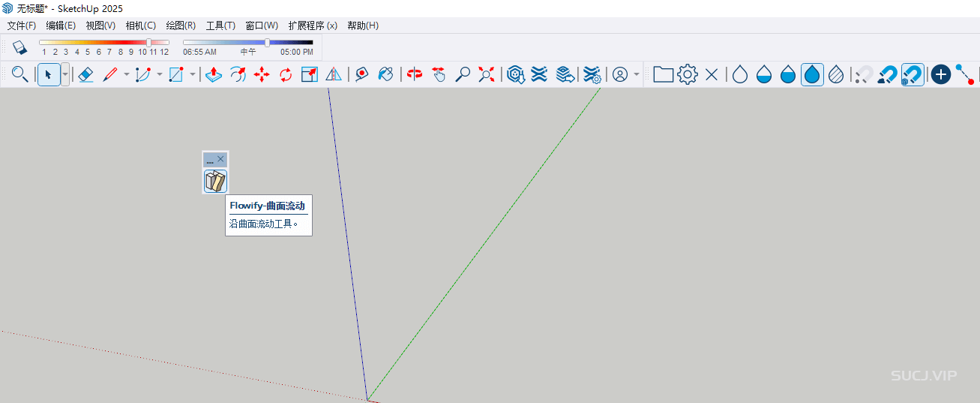Select the Rotate tool with circular red arrows
The image size is (980, 403).
pyautogui.click(x=286, y=74)
